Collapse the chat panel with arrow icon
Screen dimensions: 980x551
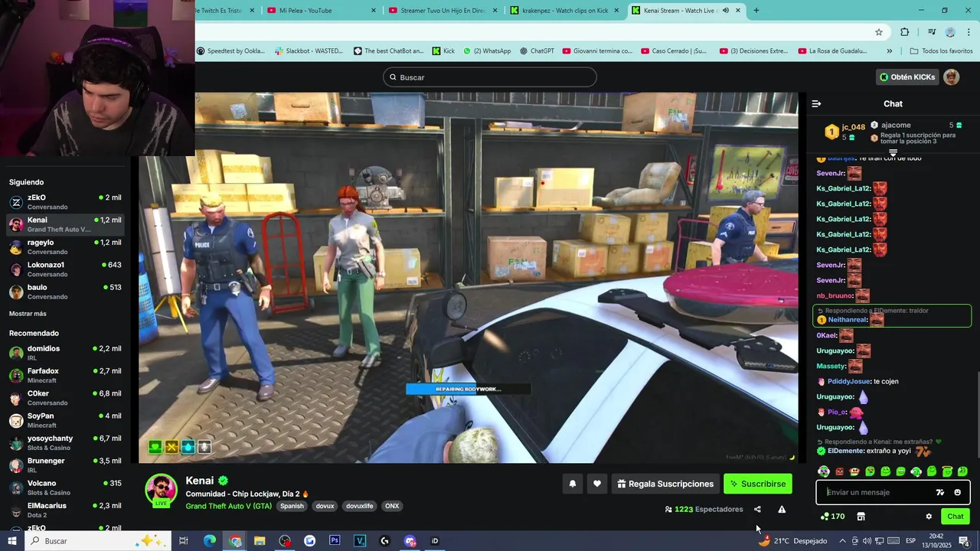816,103
